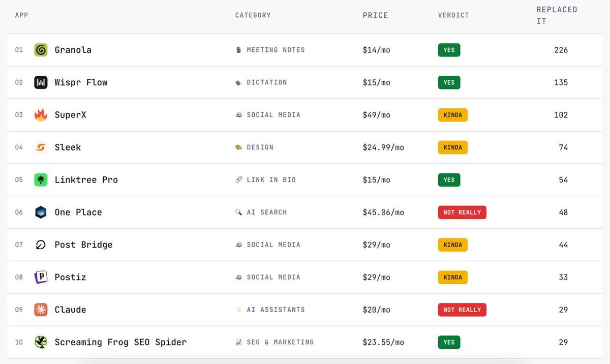Viewport: 610px width, 364px height.
Task: Open the Screaming Frog SEO Spider name
Action: (x=121, y=342)
